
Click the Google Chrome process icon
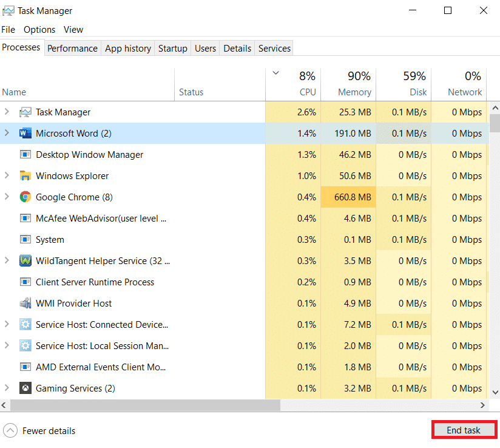click(25, 197)
